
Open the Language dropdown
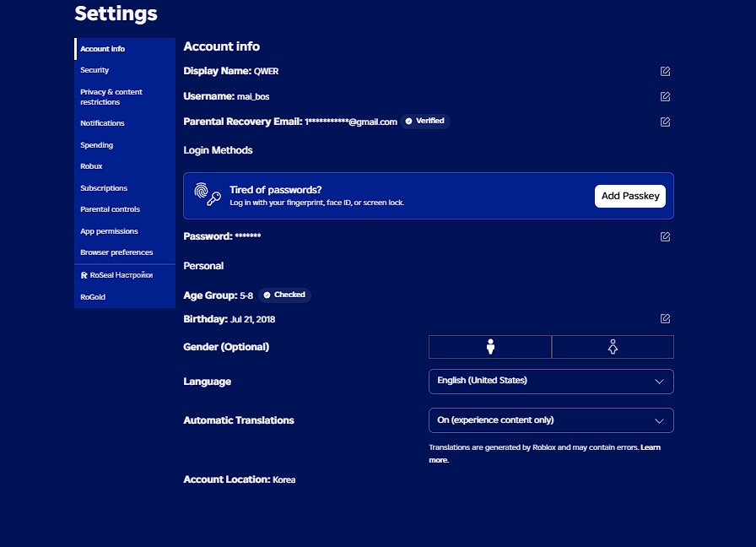pos(551,381)
